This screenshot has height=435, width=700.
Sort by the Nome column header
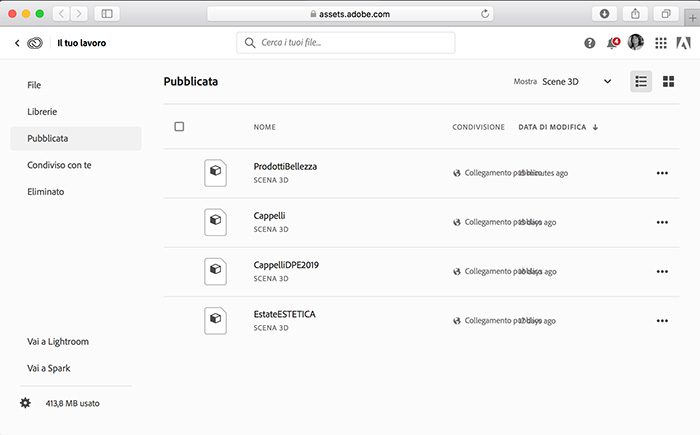[x=265, y=127]
